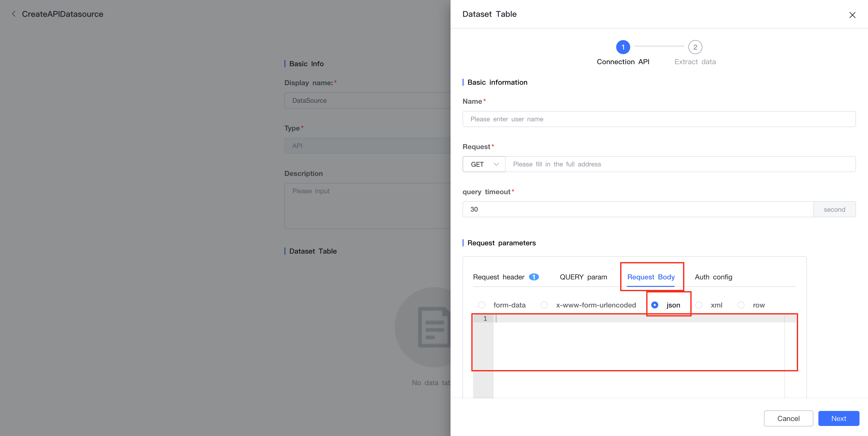
Task: Select x-www-form-urlencoded body type
Action: tap(544, 305)
